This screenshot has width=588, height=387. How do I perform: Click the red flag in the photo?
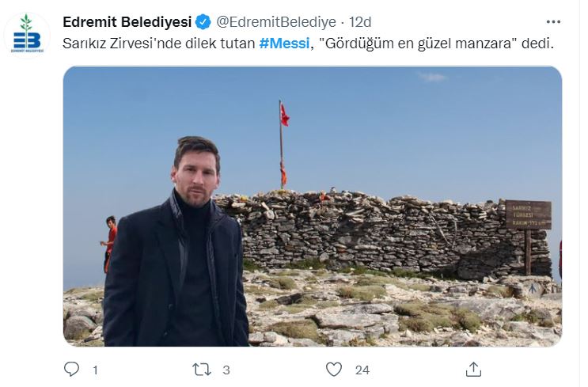click(285, 116)
